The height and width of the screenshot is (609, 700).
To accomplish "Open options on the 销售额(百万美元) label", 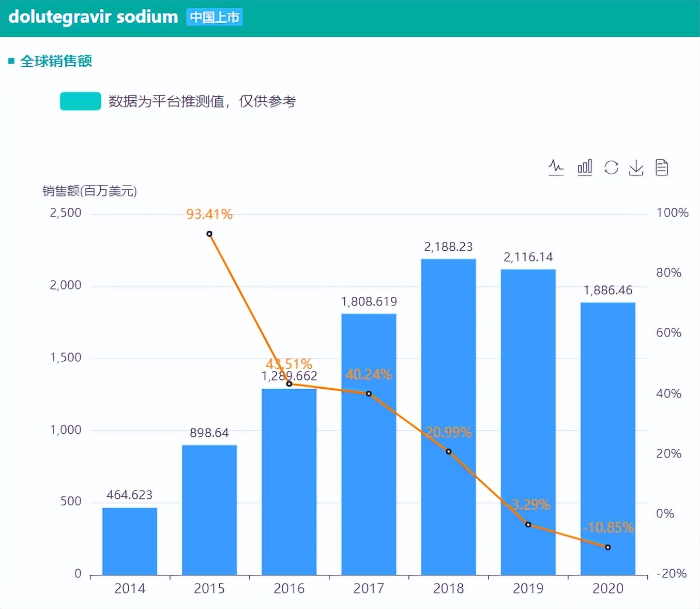I will (x=89, y=191).
